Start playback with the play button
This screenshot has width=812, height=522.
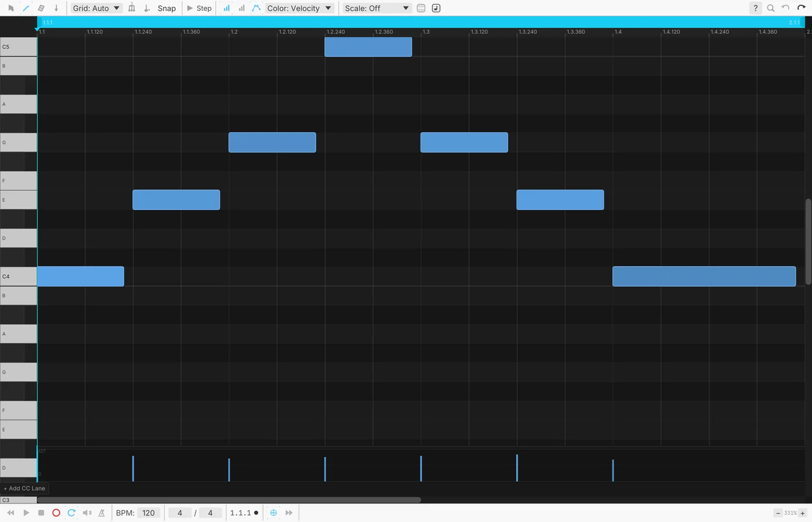pos(26,513)
